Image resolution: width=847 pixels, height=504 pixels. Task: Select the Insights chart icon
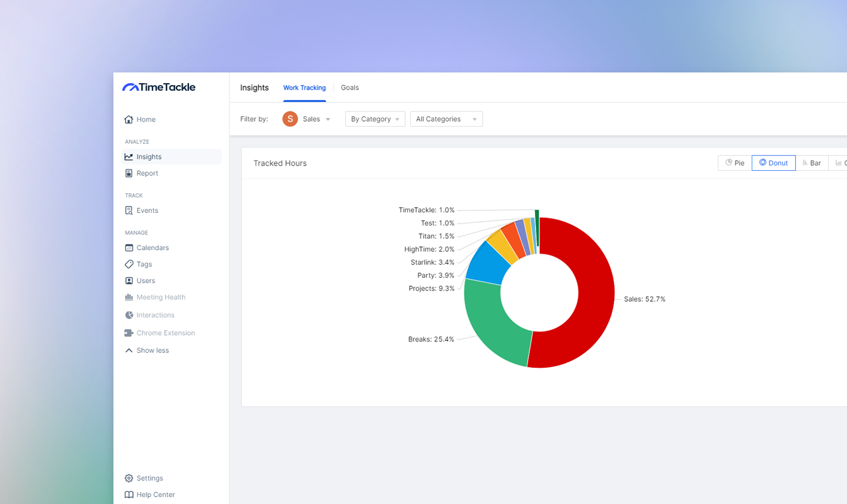pyautogui.click(x=129, y=157)
